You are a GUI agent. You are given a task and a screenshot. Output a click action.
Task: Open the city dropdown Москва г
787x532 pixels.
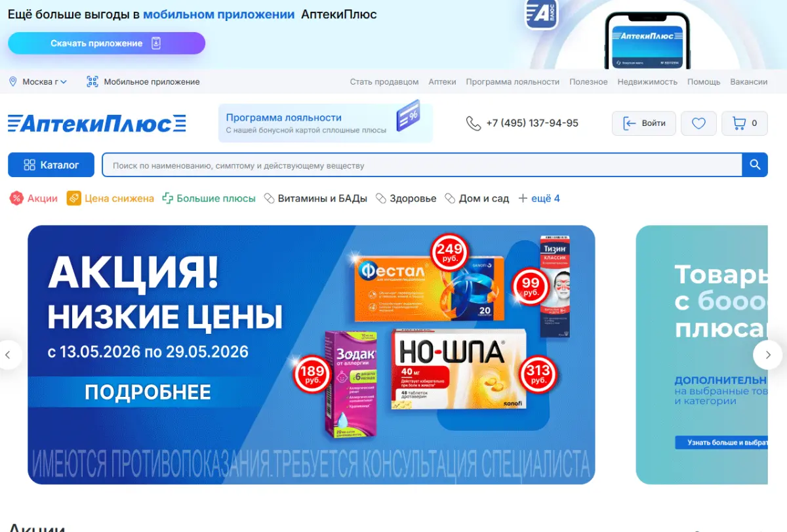click(45, 82)
